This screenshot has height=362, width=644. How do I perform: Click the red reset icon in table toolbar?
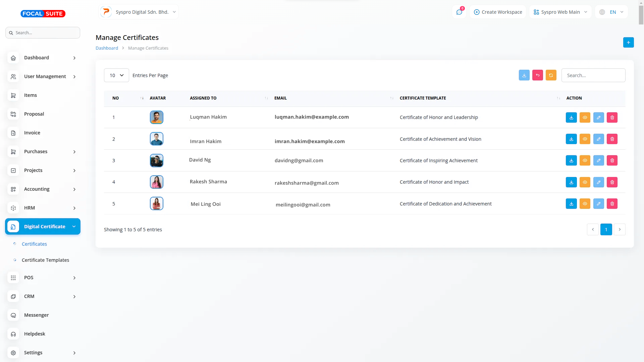pos(537,75)
